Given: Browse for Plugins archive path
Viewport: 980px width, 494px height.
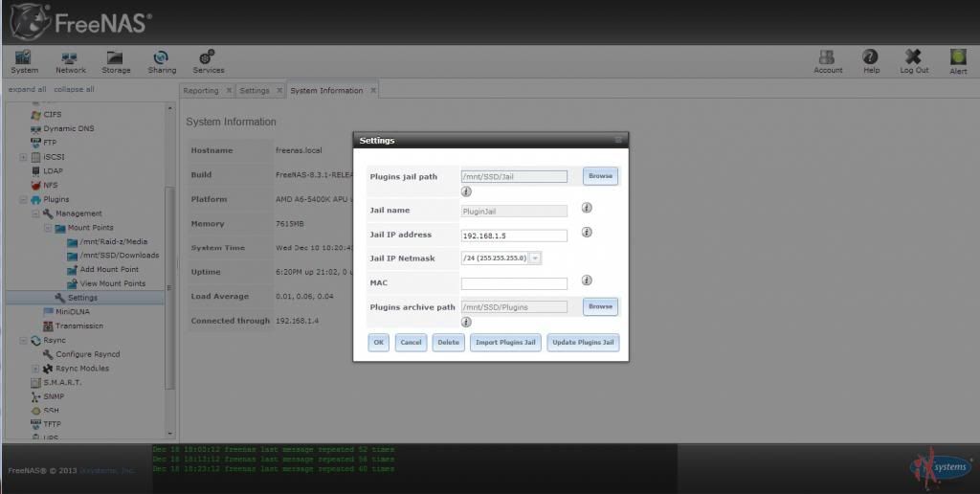Looking at the screenshot, I should point(600,306).
